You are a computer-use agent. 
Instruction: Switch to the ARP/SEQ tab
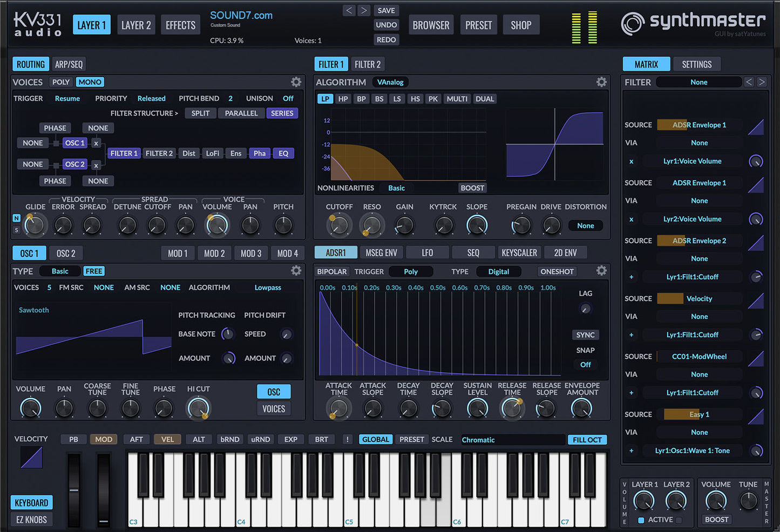(69, 64)
